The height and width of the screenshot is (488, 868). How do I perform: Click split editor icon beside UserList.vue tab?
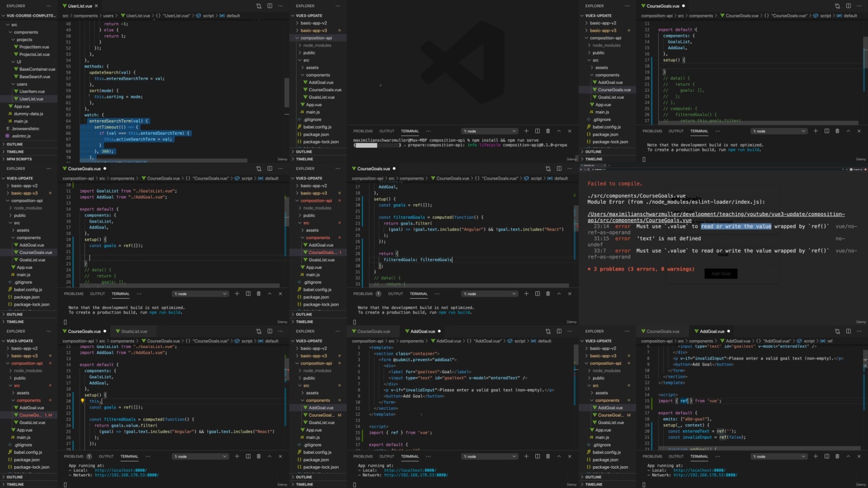point(270,6)
